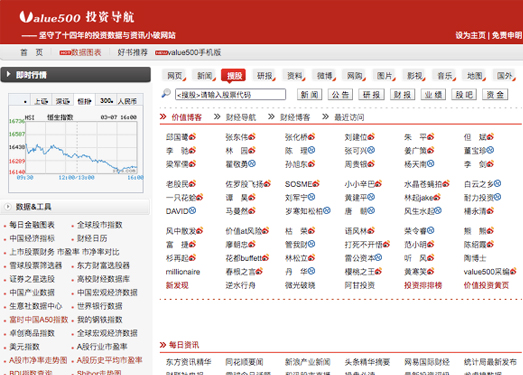
Task: Click the 业绩 button
Action: pos(433,94)
